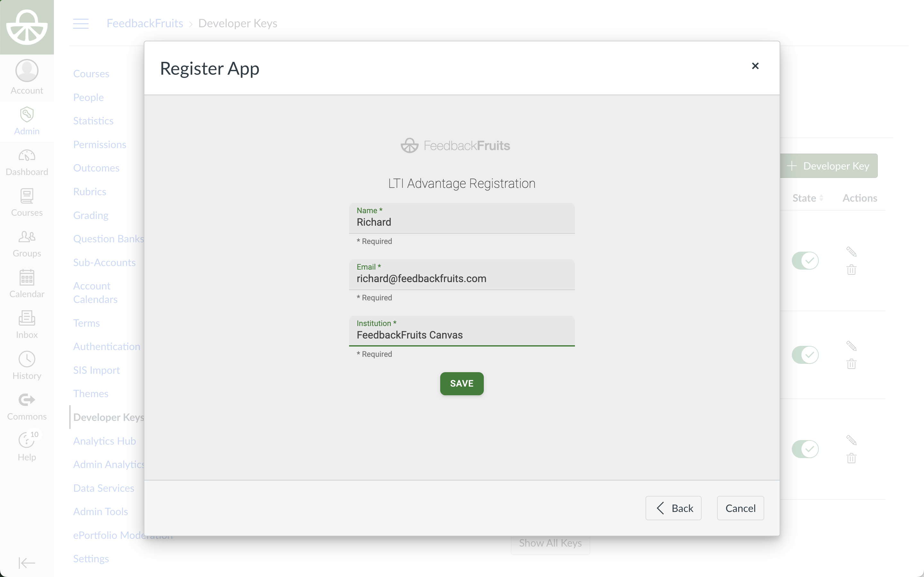Toggle the second developer key state switch
The image size is (924, 577).
click(x=805, y=355)
